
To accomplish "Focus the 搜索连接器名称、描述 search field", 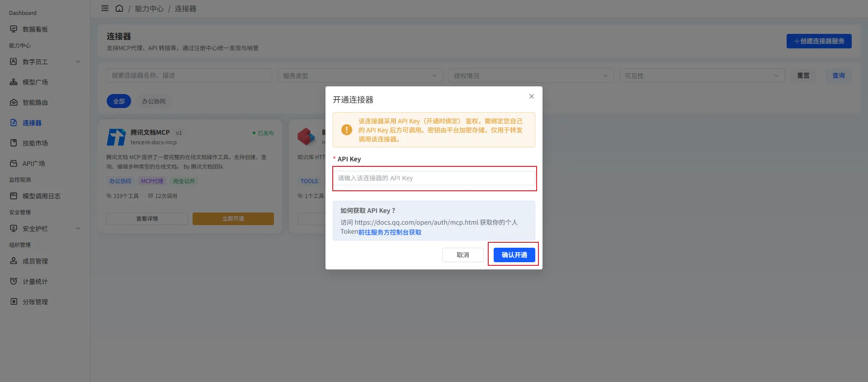I will 189,75.
